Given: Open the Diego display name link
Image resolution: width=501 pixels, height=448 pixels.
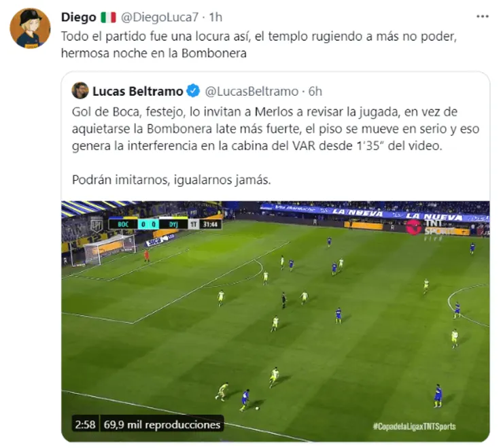Looking at the screenshot, I should [79, 17].
